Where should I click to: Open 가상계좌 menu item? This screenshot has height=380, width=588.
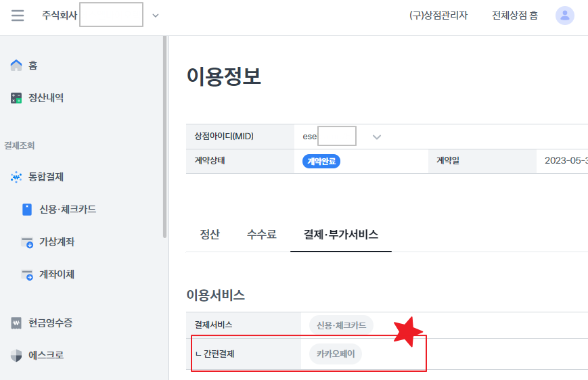(x=57, y=241)
